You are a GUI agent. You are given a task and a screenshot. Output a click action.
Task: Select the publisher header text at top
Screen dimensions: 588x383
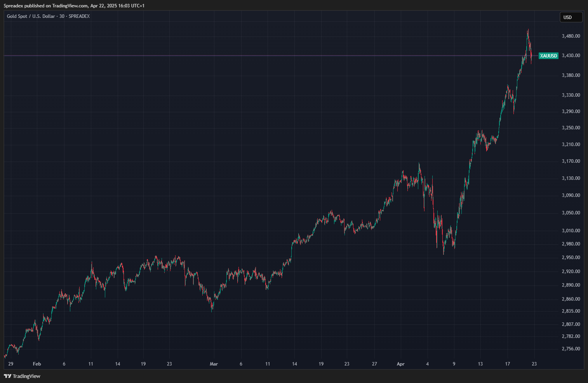tap(74, 6)
